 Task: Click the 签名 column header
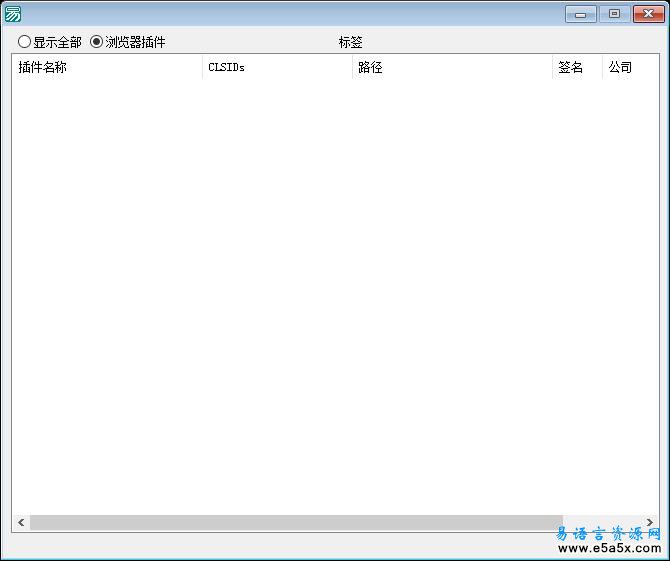pyautogui.click(x=577, y=67)
